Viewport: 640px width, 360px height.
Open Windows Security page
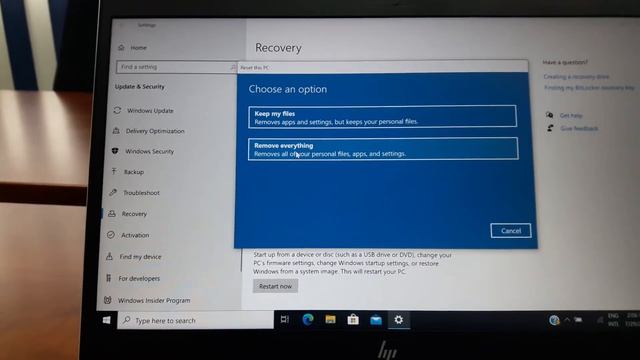pyautogui.click(x=149, y=151)
